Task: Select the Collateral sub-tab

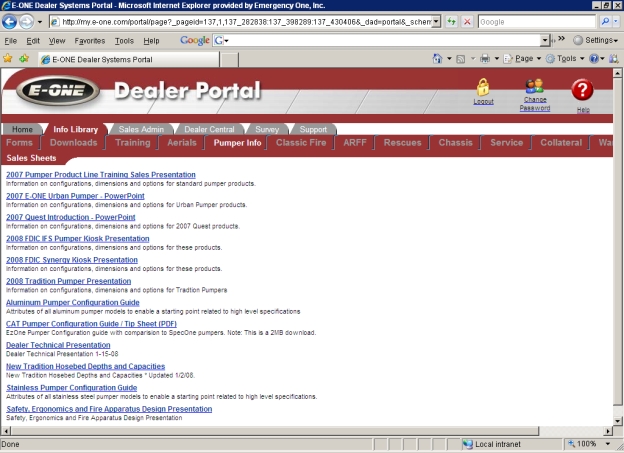Action: point(561,143)
